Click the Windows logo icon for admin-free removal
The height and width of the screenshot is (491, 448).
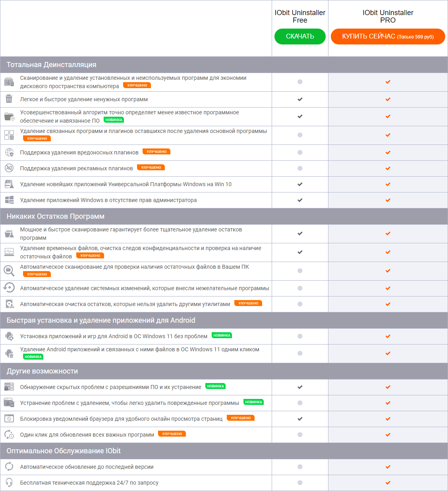coord(9,200)
